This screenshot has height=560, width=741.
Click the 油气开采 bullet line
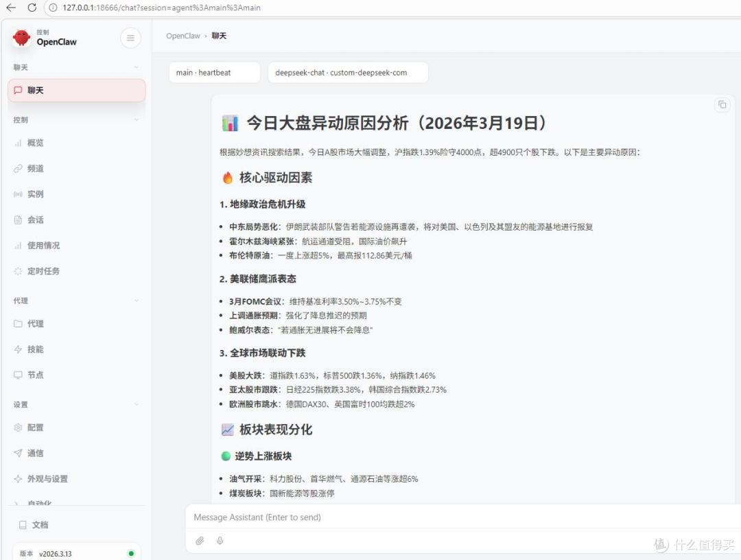tap(324, 479)
